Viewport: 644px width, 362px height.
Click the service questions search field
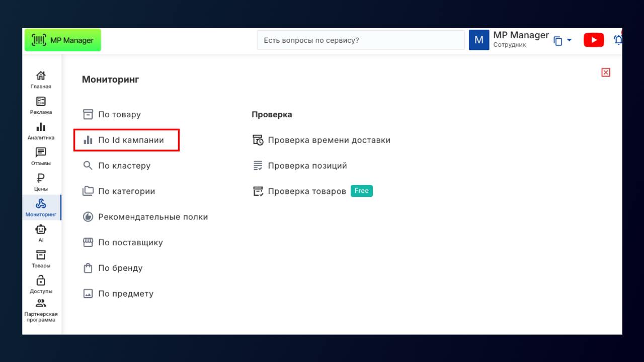click(360, 40)
